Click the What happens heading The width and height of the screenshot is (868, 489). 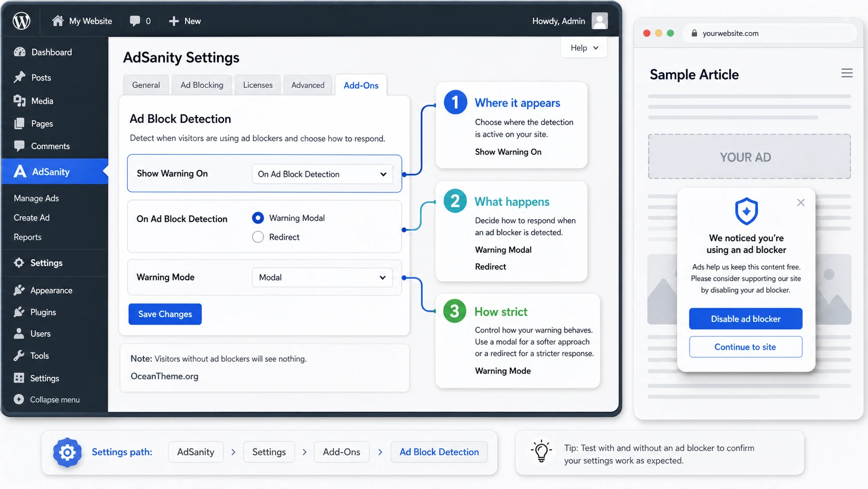pyautogui.click(x=512, y=202)
